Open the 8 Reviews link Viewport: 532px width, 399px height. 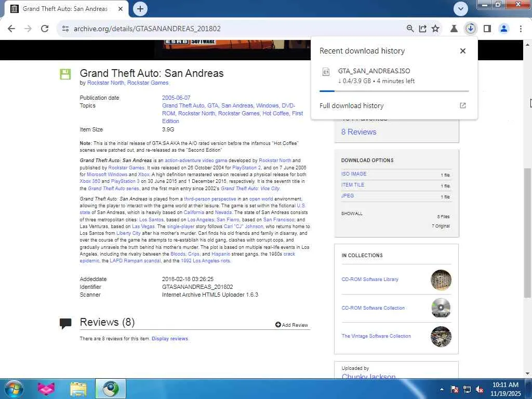click(x=358, y=132)
